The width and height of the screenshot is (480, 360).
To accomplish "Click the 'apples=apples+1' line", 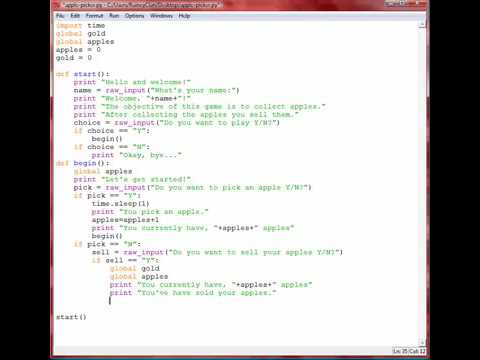I will click(125, 220).
